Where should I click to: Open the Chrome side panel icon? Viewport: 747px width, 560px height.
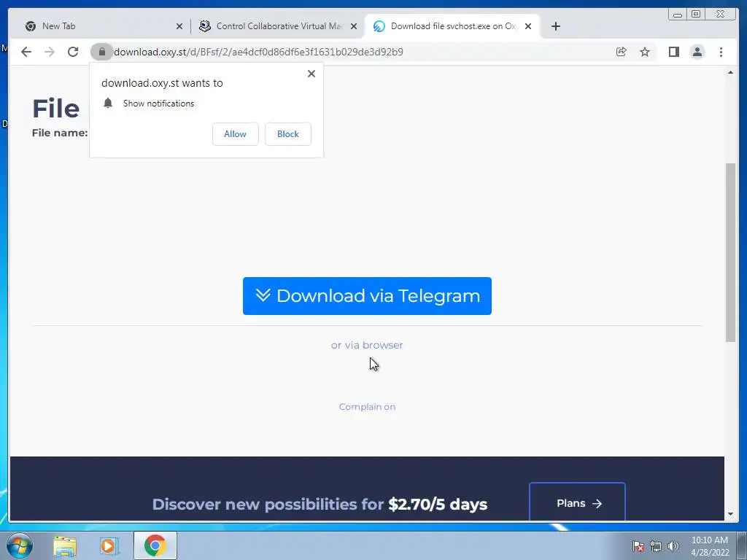tap(673, 52)
